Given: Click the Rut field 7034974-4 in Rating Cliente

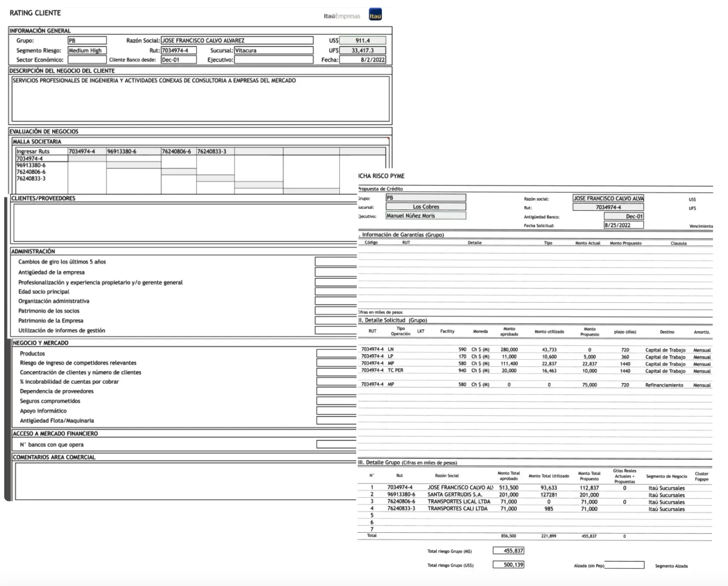Looking at the screenshot, I should (x=179, y=50).
